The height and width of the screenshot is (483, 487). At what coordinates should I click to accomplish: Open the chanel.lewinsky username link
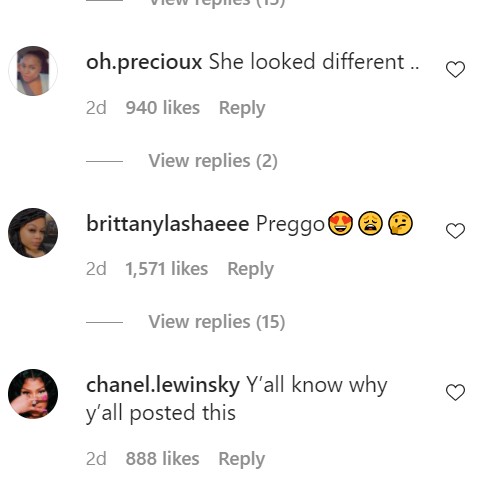[x=163, y=385]
